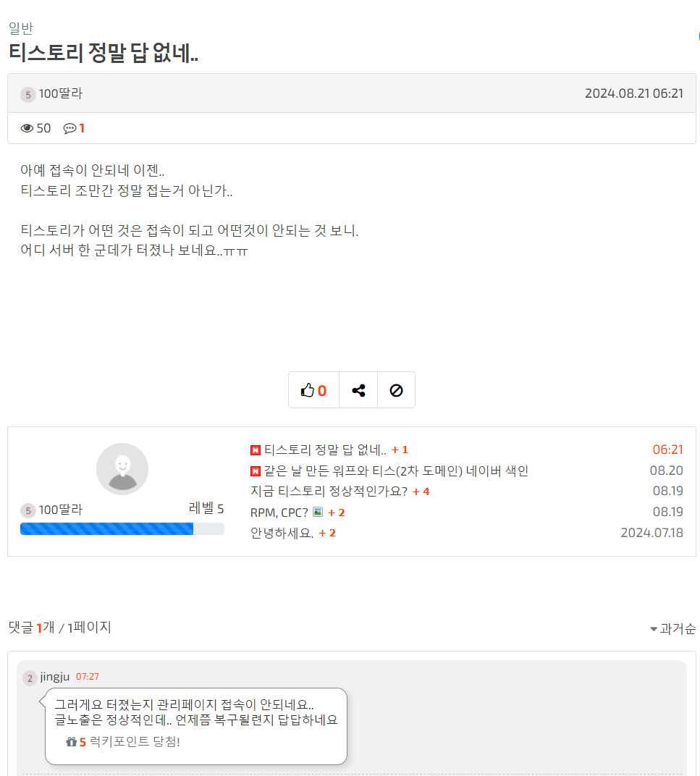700x776 pixels.
Task: Open the '일반' category label
Action: click(21, 28)
